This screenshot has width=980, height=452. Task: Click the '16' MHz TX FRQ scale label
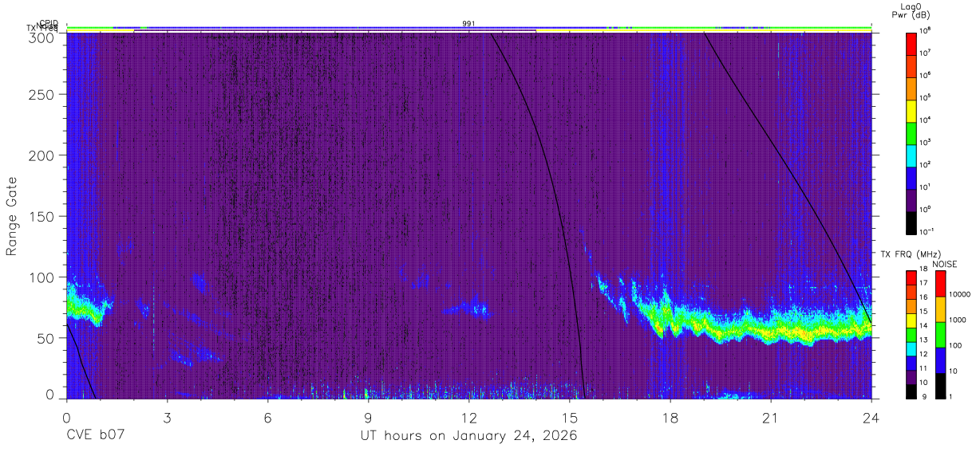click(923, 297)
